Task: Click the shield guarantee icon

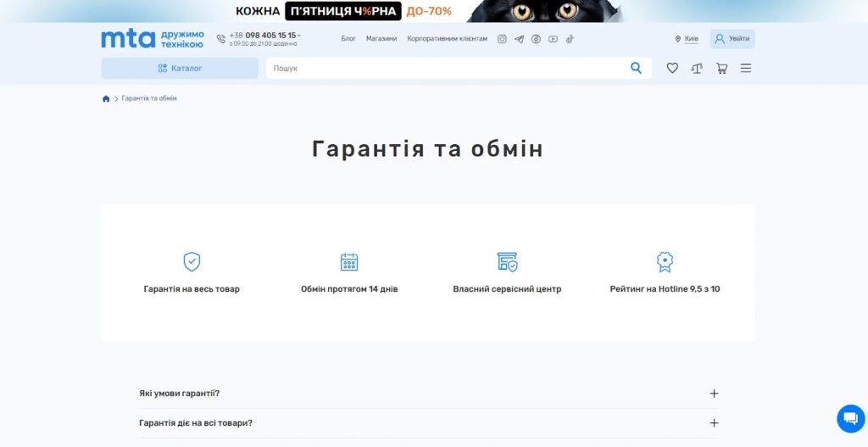Action: click(x=192, y=261)
